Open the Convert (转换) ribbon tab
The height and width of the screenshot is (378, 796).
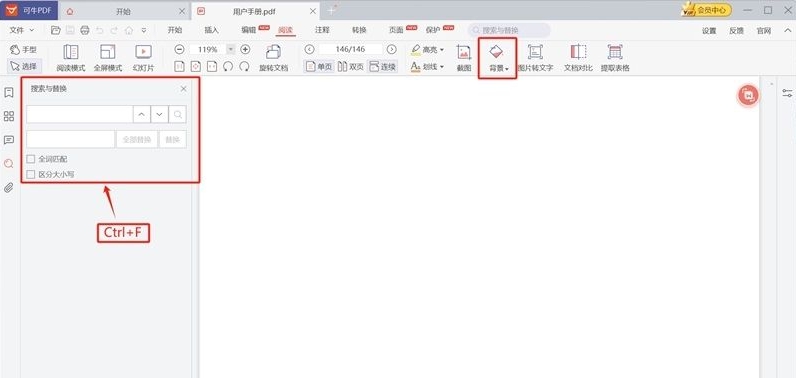(359, 30)
